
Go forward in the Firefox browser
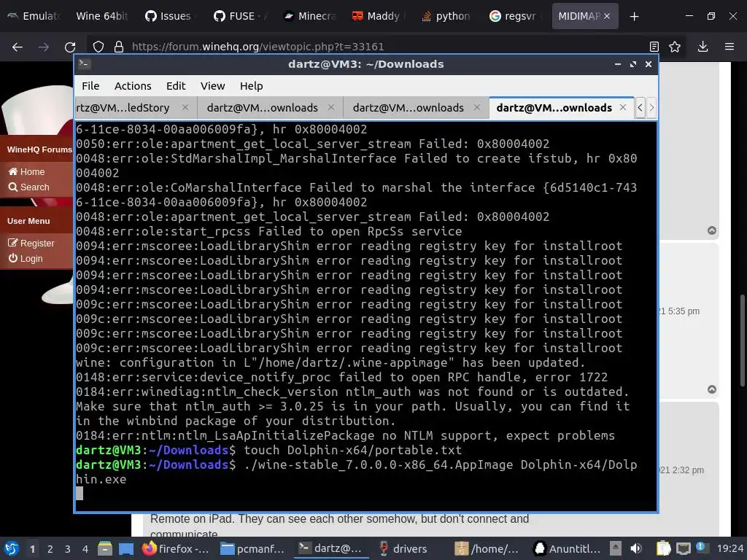(x=44, y=47)
